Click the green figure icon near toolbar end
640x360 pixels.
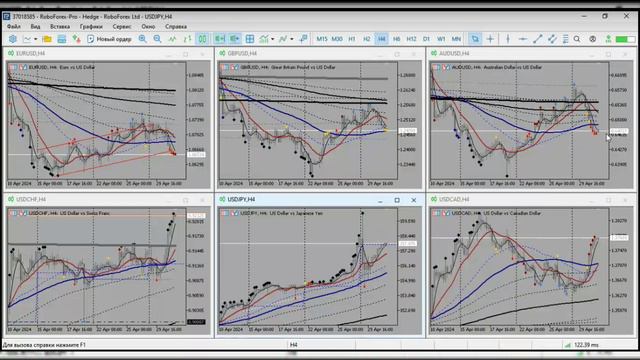[x=608, y=39]
